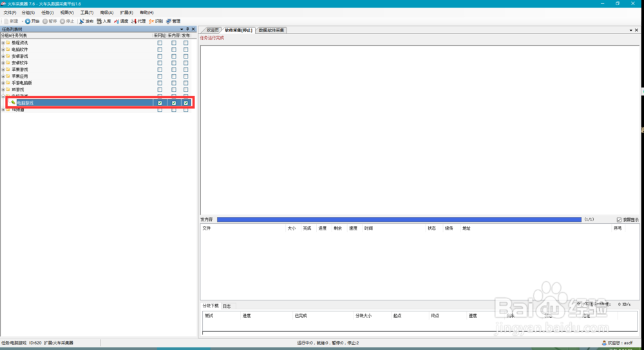Click the 识别 (Recognize) toolbar icon
Viewport: 644px width, 350px height.
(x=151, y=21)
